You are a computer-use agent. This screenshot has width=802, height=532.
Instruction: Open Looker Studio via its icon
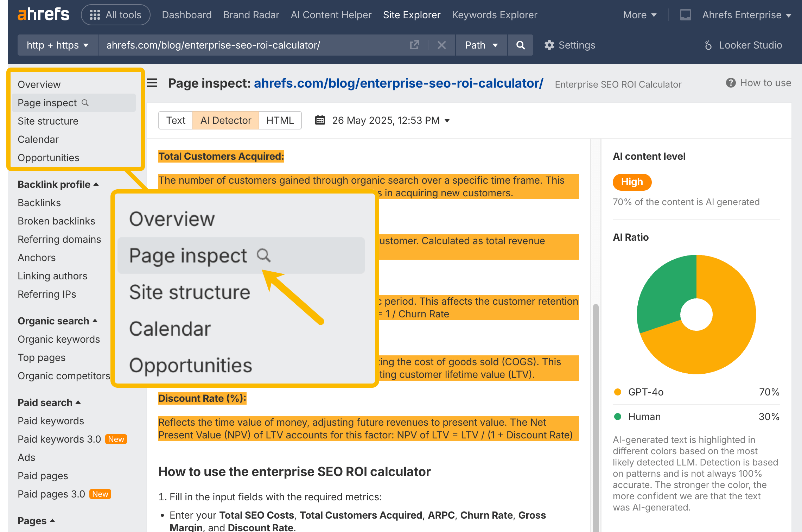[x=708, y=45]
